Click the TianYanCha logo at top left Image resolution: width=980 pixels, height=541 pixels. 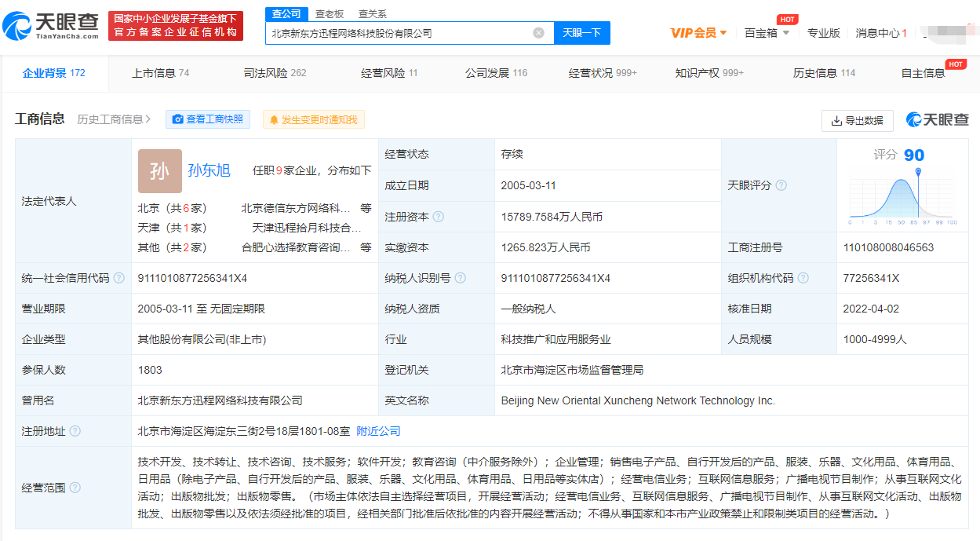click(51, 27)
